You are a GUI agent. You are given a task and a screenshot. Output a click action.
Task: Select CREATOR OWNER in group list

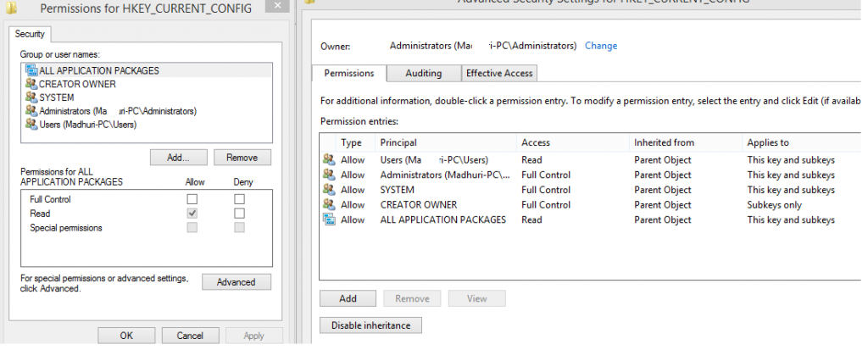coord(77,84)
